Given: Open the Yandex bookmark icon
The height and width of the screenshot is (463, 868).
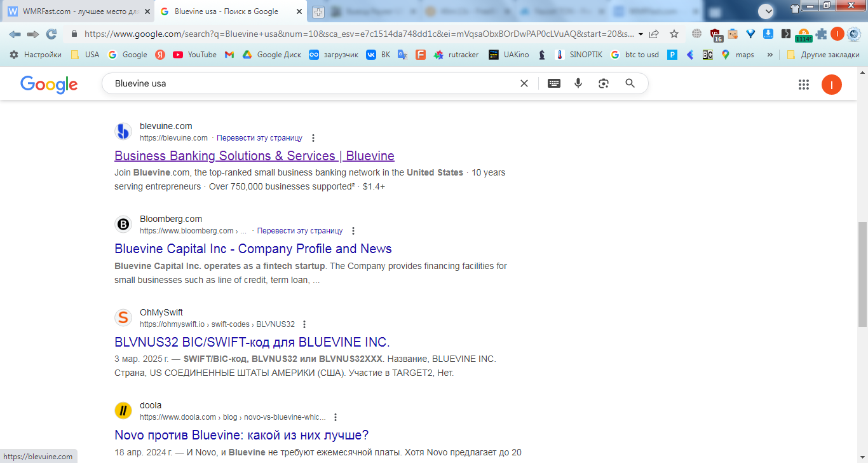Looking at the screenshot, I should [x=160, y=55].
